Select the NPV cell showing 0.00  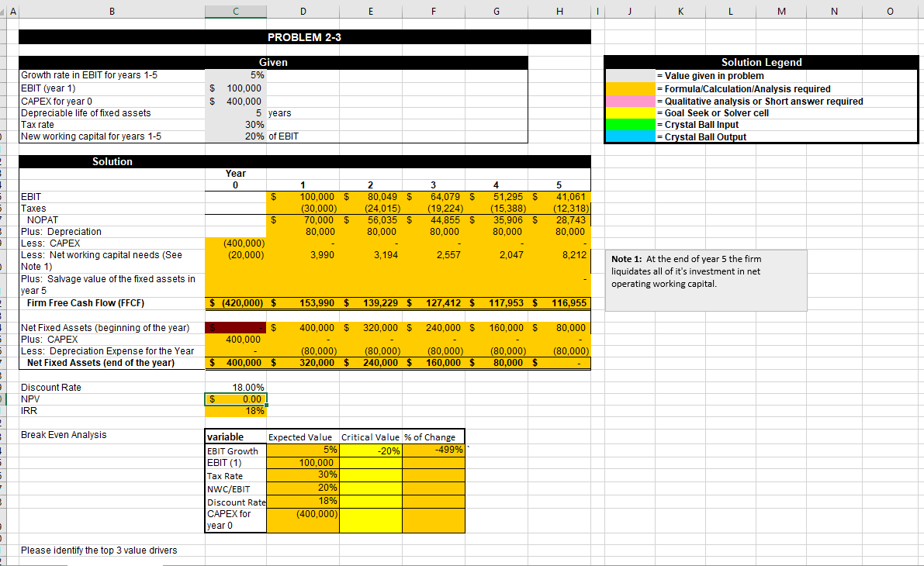pyautogui.click(x=236, y=399)
